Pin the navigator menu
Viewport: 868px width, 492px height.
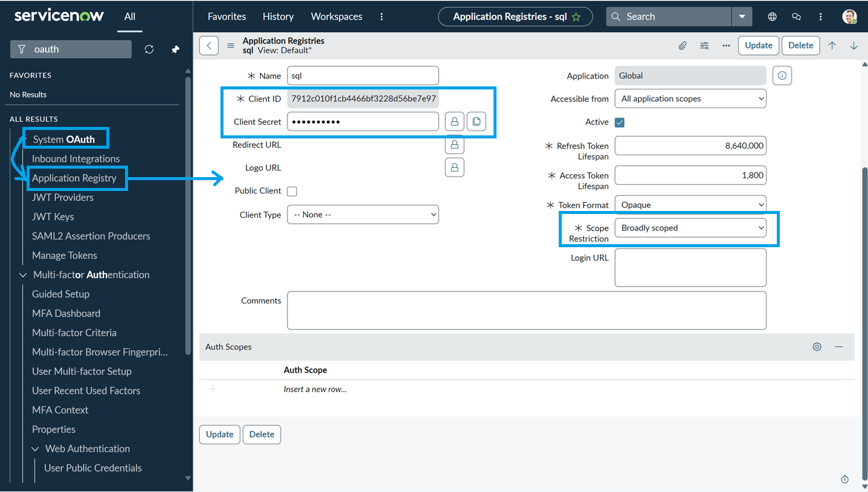pyautogui.click(x=176, y=50)
